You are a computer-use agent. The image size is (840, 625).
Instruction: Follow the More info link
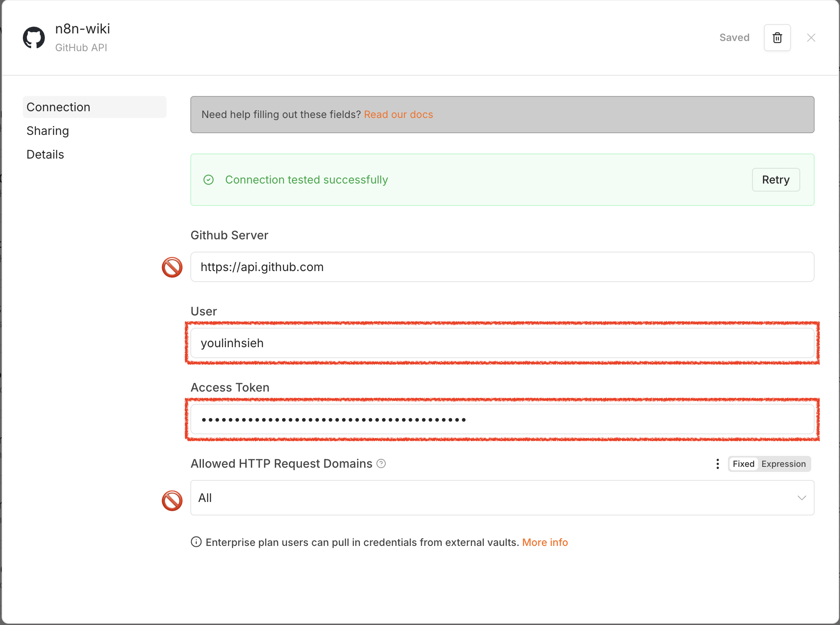[545, 542]
